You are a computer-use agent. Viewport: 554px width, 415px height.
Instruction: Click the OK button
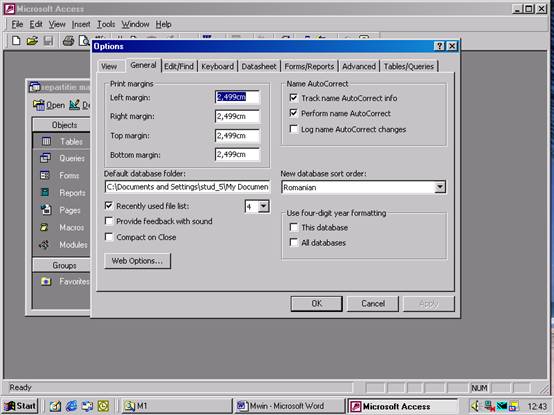click(x=317, y=304)
